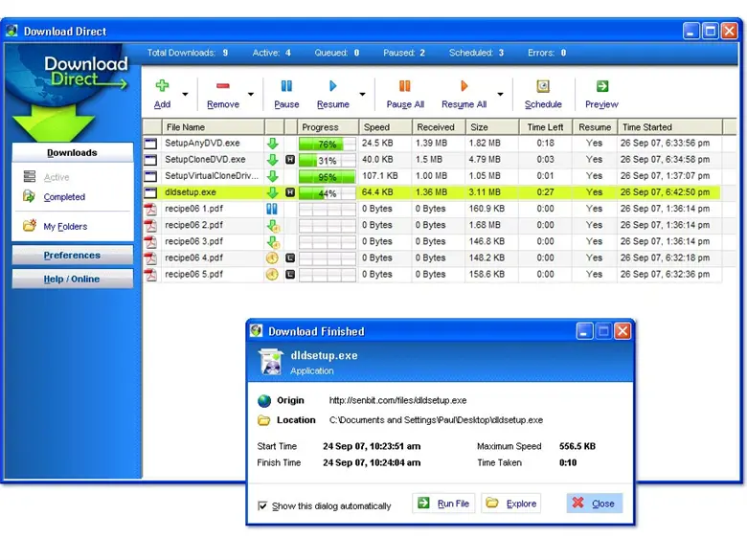Click the Explore button in the dialog
The height and width of the screenshot is (560, 747).
511,504
